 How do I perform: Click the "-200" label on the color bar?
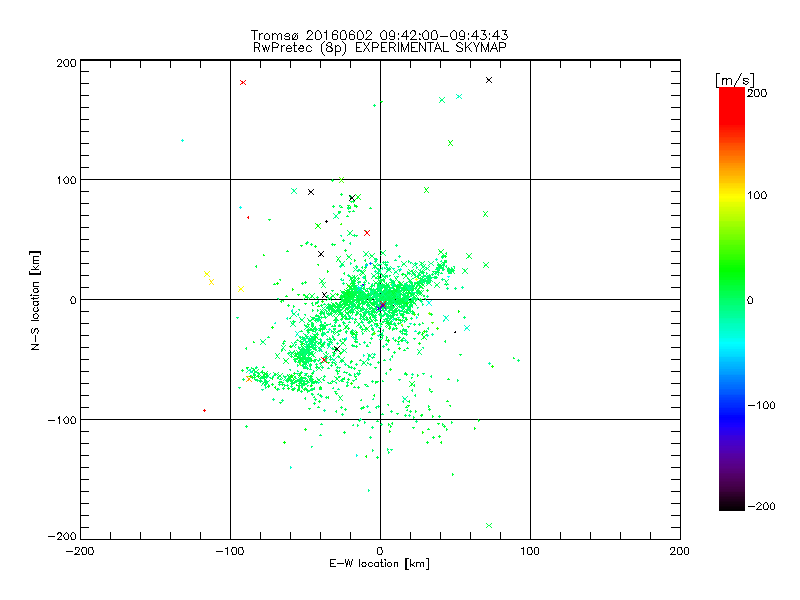(x=761, y=506)
